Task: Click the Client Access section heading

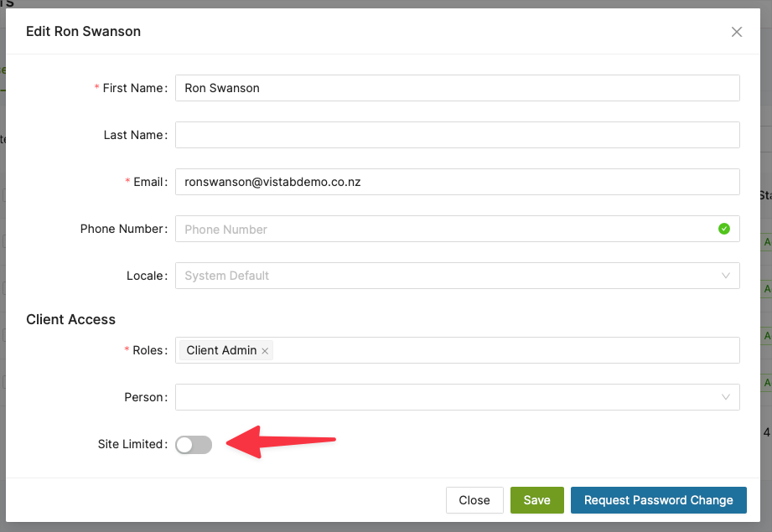Action: (x=71, y=319)
